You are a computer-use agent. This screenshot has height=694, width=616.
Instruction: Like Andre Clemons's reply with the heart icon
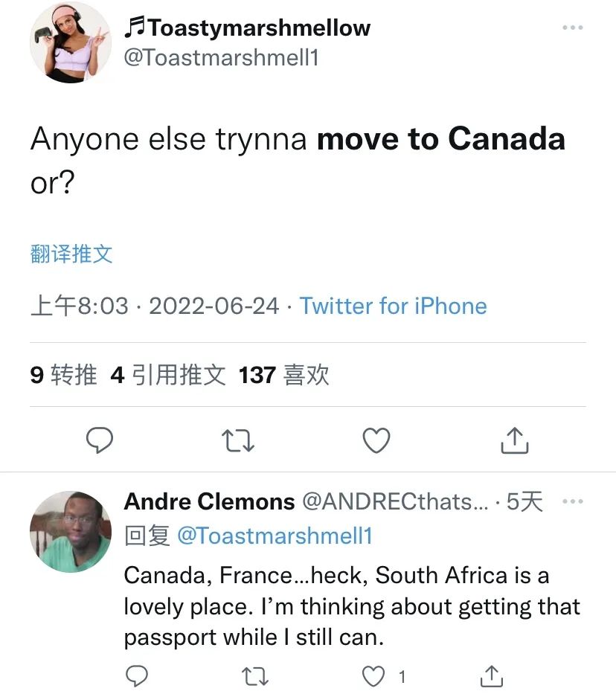point(373,676)
